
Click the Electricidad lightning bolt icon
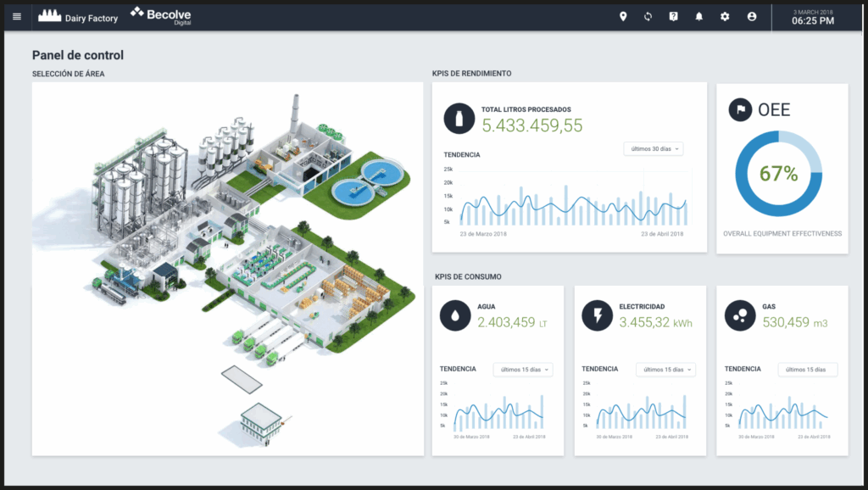pos(598,315)
